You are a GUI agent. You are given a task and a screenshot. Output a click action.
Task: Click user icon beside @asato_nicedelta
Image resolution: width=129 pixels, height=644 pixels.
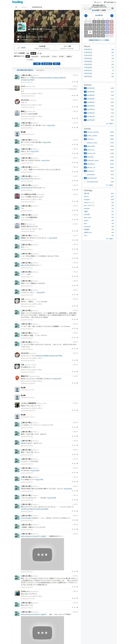(x=85, y=132)
